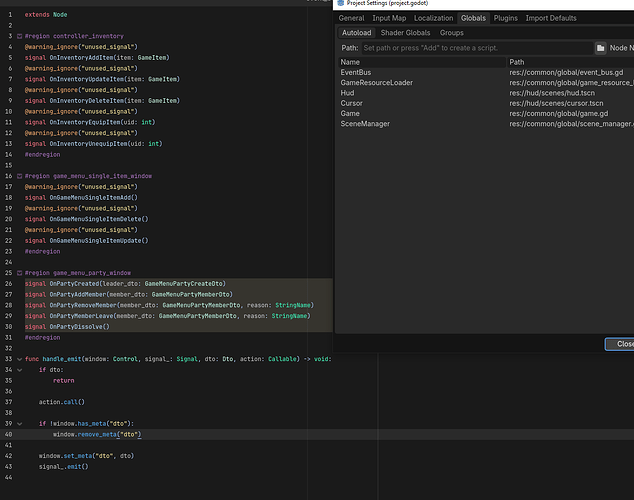Screen dimensions: 634x500
Task: Click the action.call() statement
Action: [62, 402]
